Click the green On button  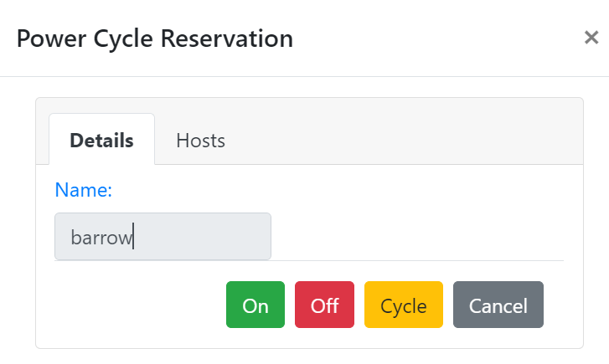(x=255, y=305)
